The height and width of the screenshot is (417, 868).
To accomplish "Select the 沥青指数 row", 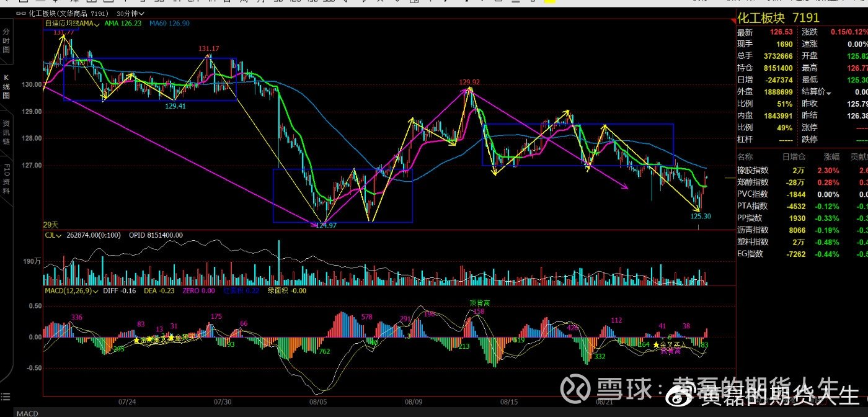I will coord(802,230).
